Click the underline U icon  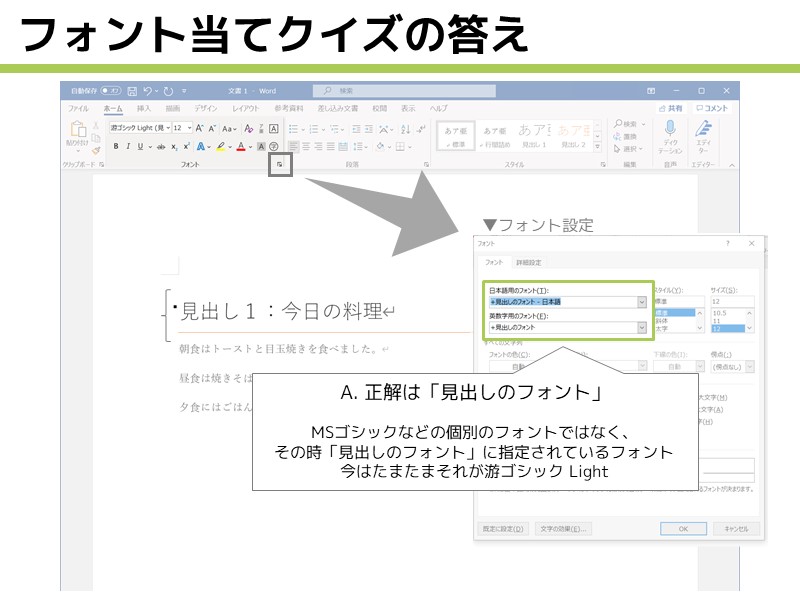tap(138, 146)
